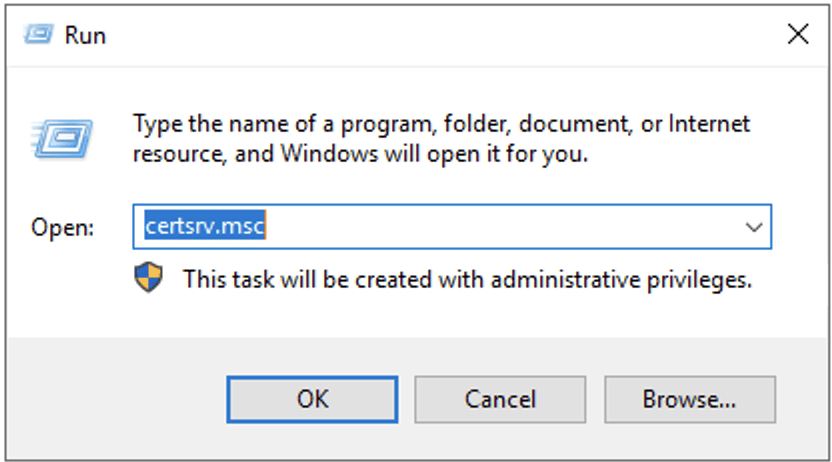Click the gray footer left of OK
The height and width of the screenshot is (462, 832).
click(x=120, y=398)
